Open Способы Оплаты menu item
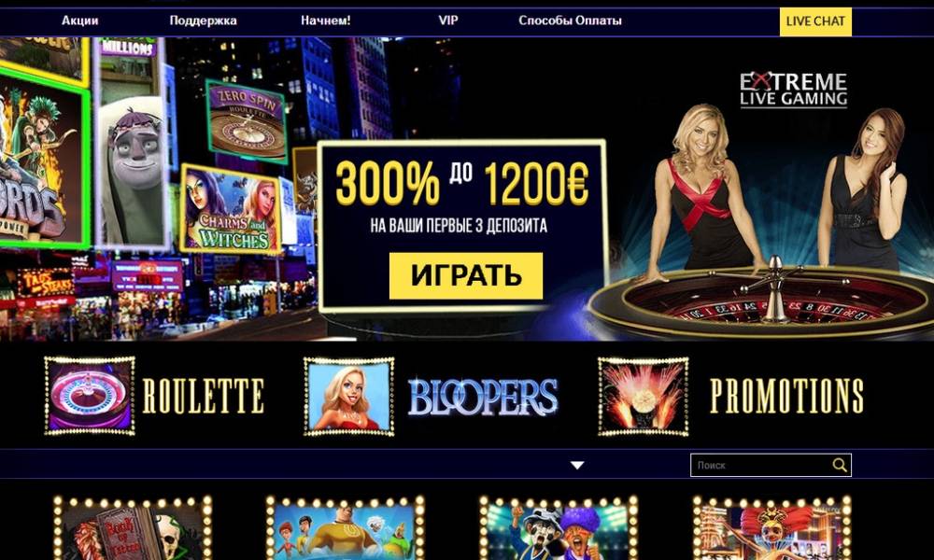 (570, 21)
